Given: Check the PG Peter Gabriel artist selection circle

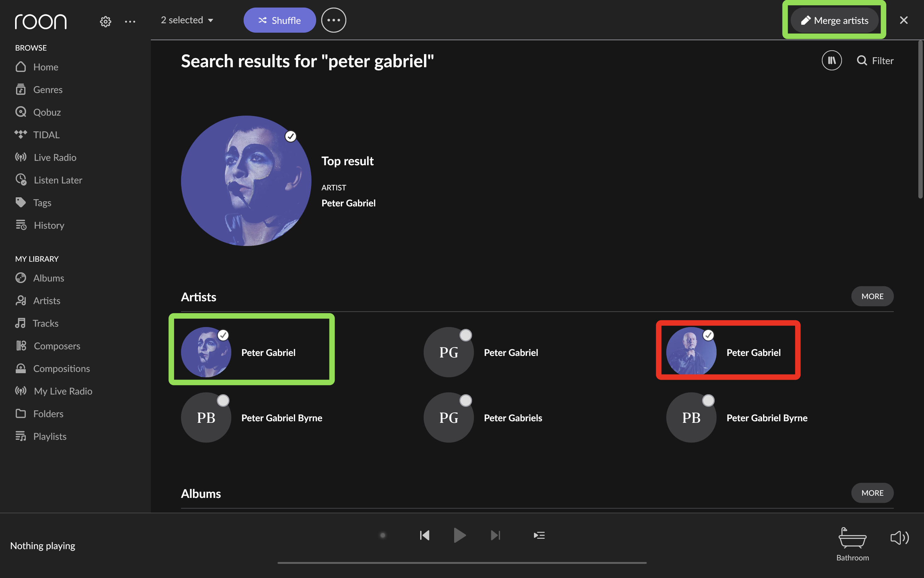Looking at the screenshot, I should (465, 335).
